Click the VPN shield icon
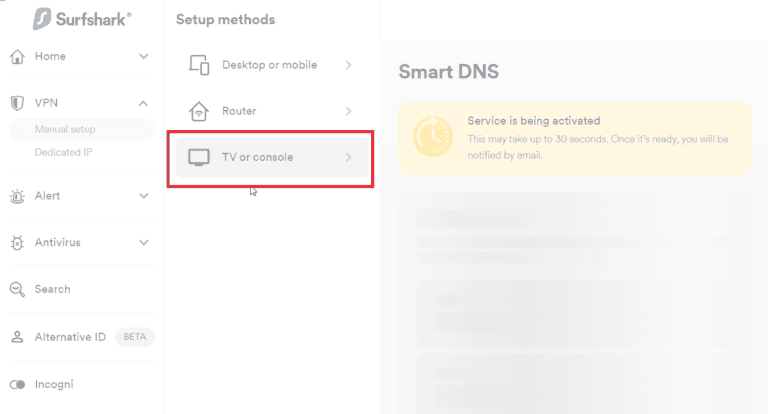The height and width of the screenshot is (414, 768). pyautogui.click(x=16, y=103)
